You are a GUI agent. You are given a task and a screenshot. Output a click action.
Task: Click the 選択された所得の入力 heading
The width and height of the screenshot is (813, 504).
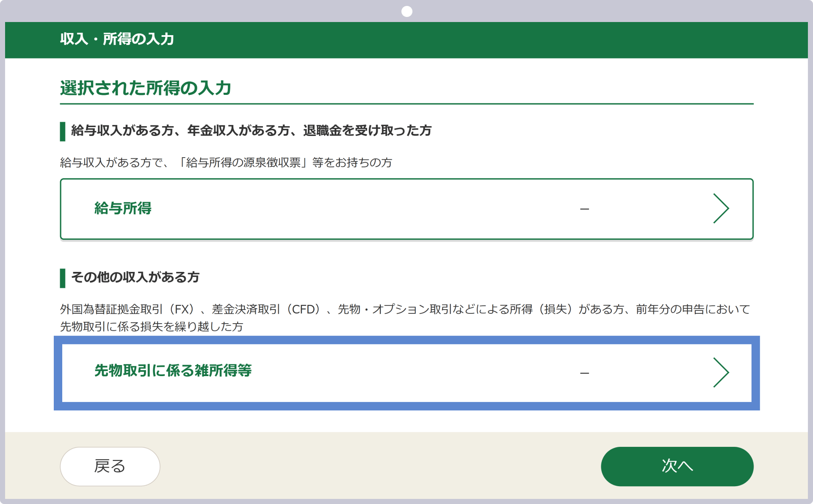(x=146, y=88)
